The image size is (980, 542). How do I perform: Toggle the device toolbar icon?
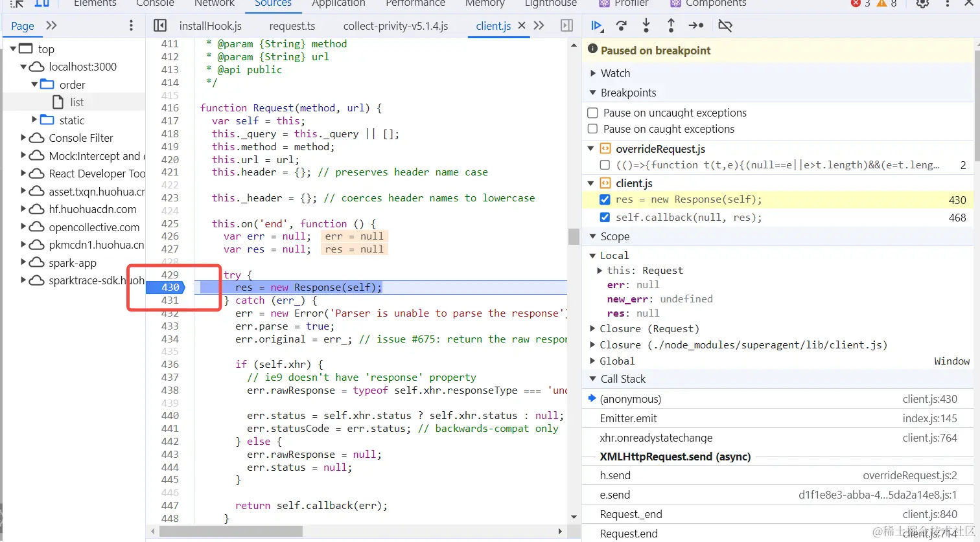tap(42, 3)
